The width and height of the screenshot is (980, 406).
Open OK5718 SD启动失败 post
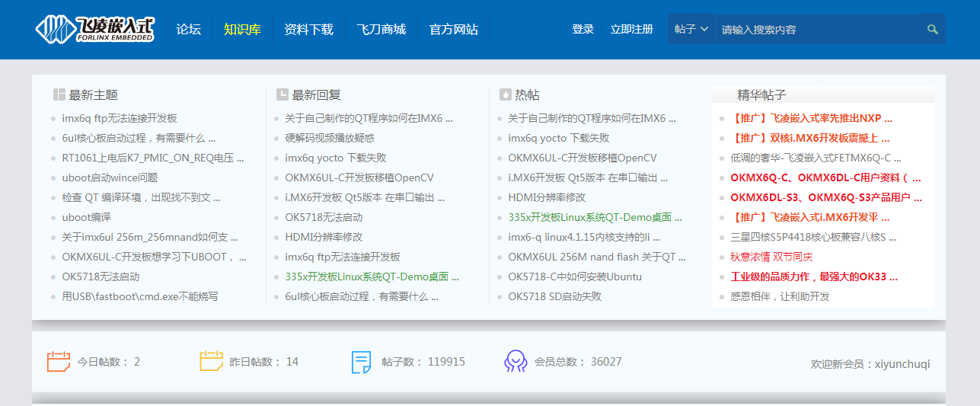click(555, 296)
